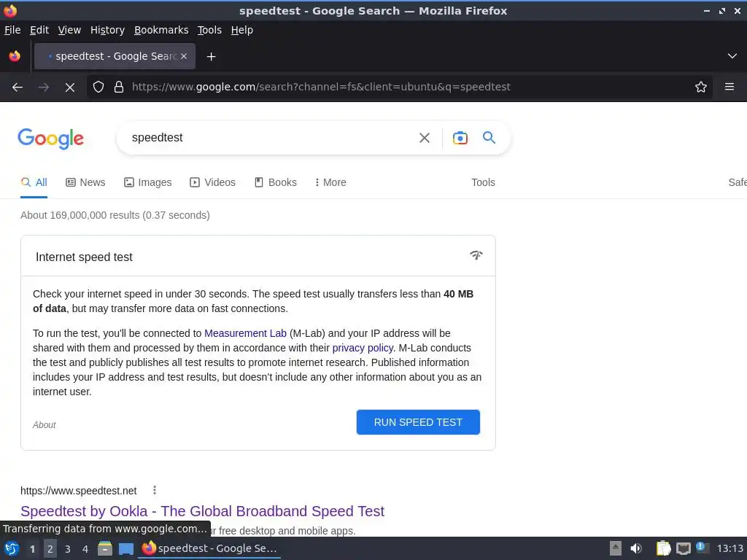Switch to virtual desktop 3

(68, 549)
